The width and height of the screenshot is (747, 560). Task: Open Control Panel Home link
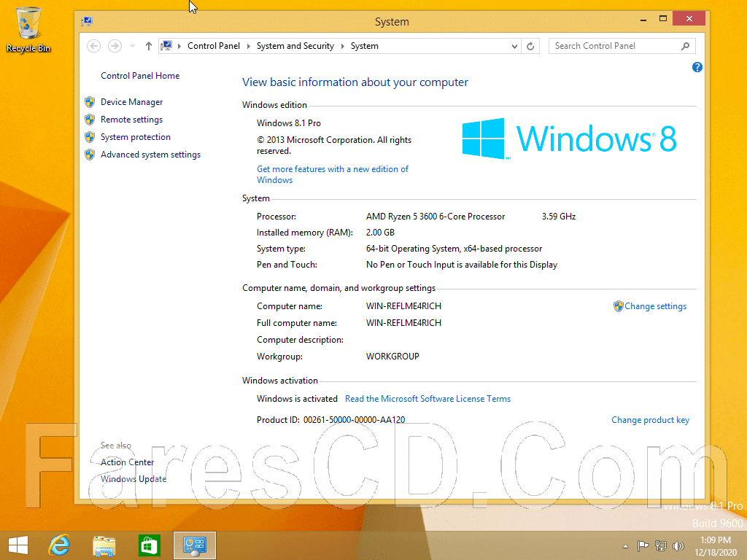pyautogui.click(x=140, y=76)
